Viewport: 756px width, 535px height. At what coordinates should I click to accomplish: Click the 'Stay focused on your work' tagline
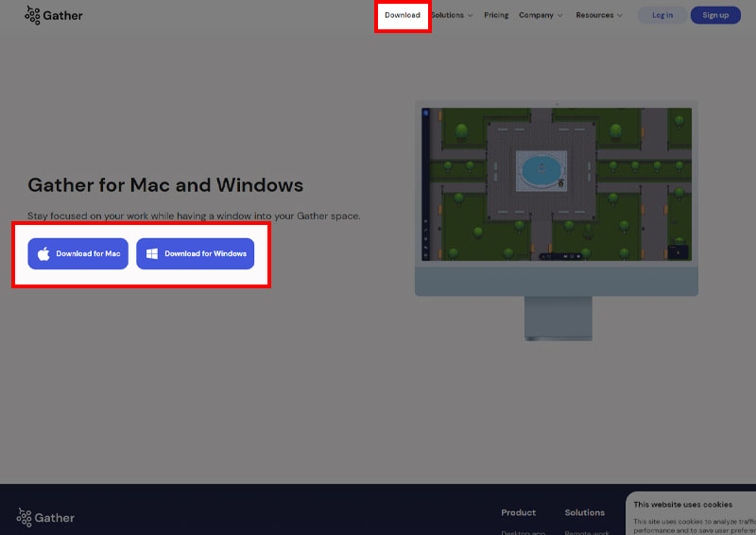[194, 216]
